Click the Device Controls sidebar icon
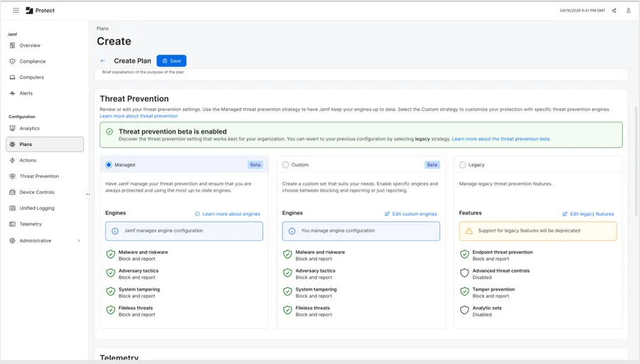 [13, 192]
